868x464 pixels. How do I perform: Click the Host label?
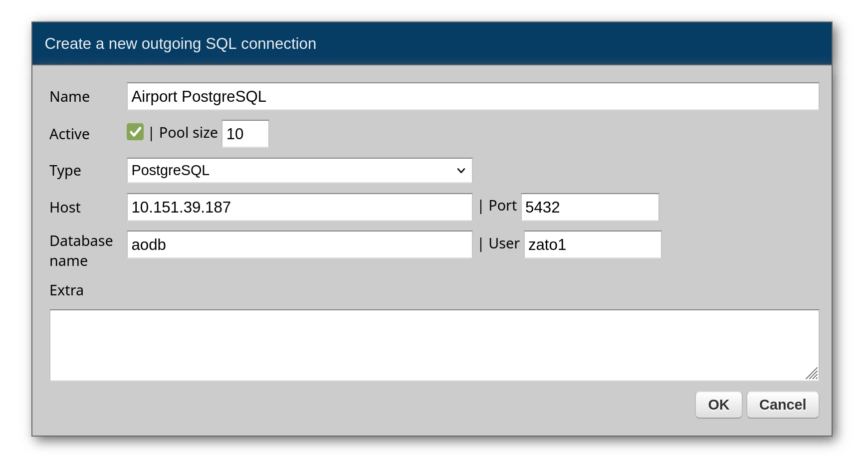[x=65, y=208]
